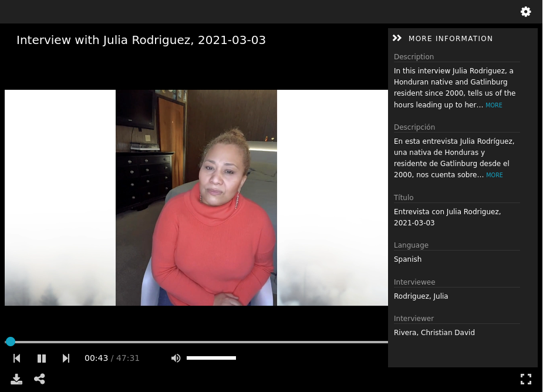
Task: Click interviewee name Rodriguez, Julia
Action: point(421,296)
